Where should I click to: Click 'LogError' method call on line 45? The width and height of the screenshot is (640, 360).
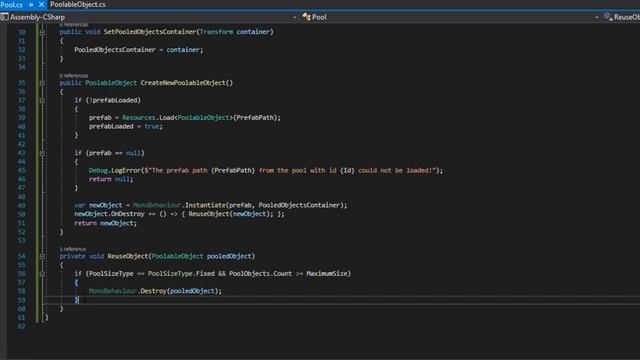click(126, 171)
